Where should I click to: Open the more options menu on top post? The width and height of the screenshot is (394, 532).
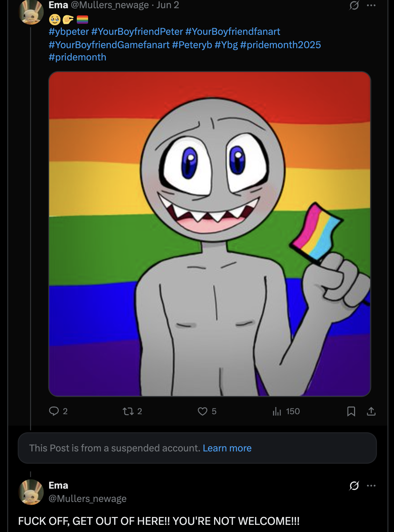coord(371,5)
